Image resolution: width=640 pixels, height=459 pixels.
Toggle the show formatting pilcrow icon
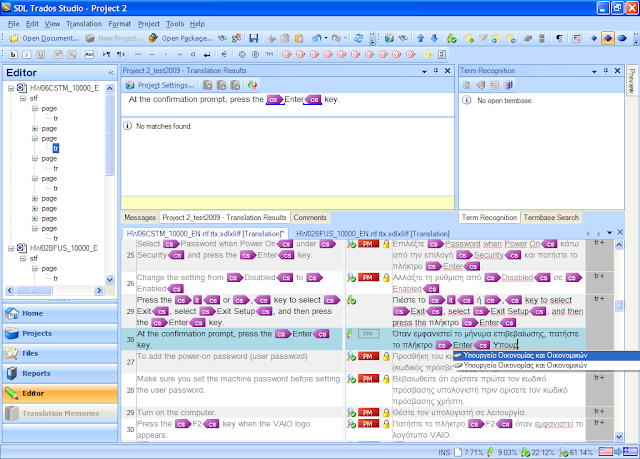[x=559, y=38]
